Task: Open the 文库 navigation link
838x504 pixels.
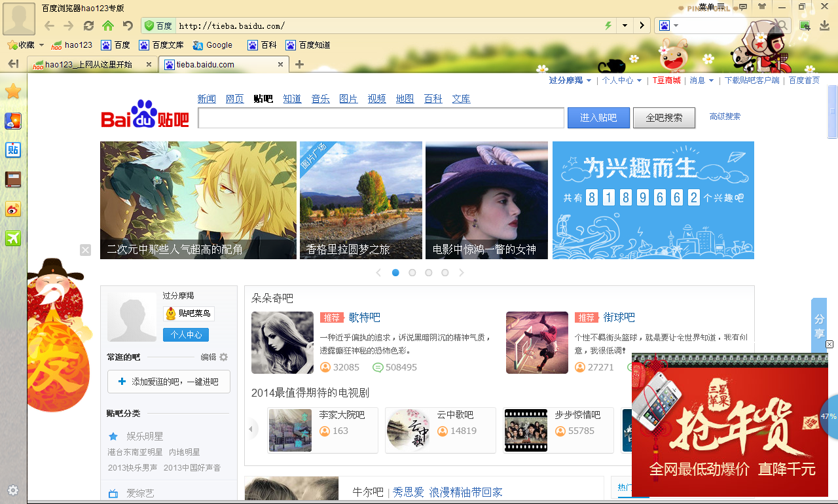Action: click(x=461, y=99)
